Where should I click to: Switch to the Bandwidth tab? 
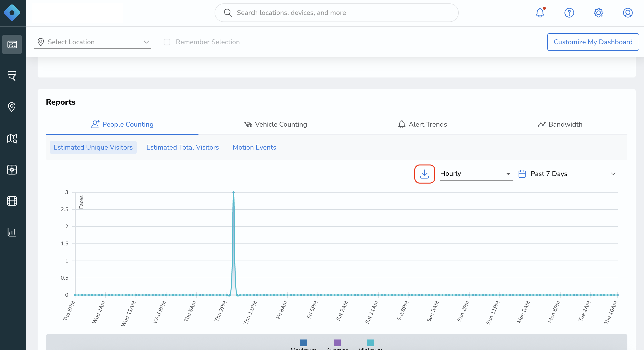click(x=560, y=124)
